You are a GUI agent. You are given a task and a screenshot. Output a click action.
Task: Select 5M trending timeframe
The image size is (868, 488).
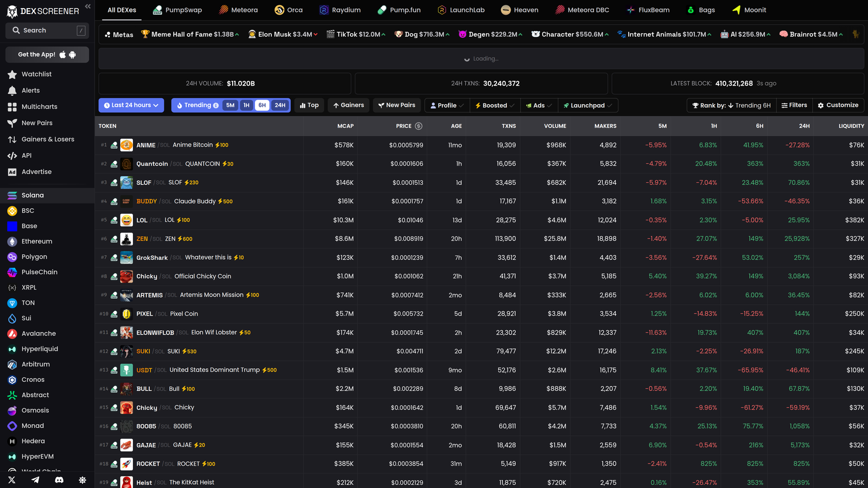[231, 105]
